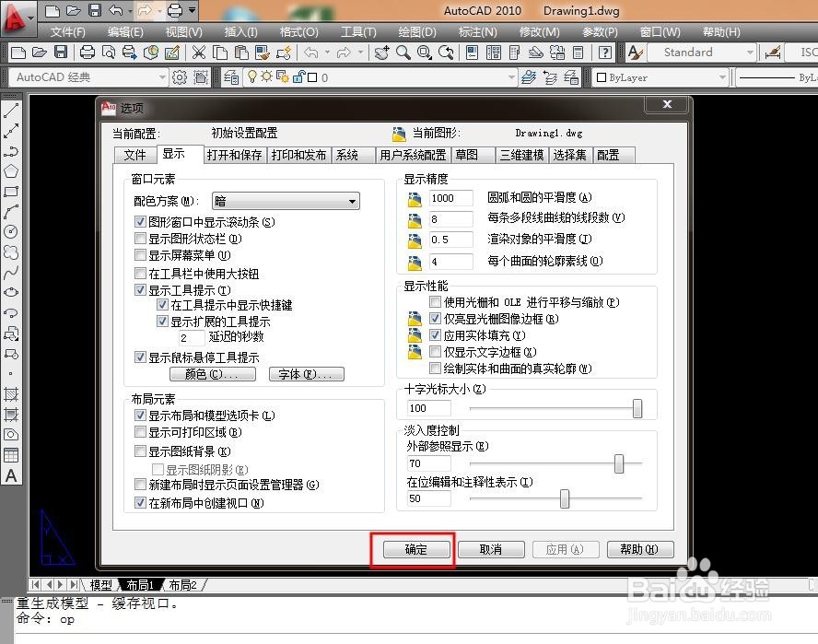Click the 外部参照显示 slider handle
The height and width of the screenshot is (644, 818).
click(x=619, y=463)
